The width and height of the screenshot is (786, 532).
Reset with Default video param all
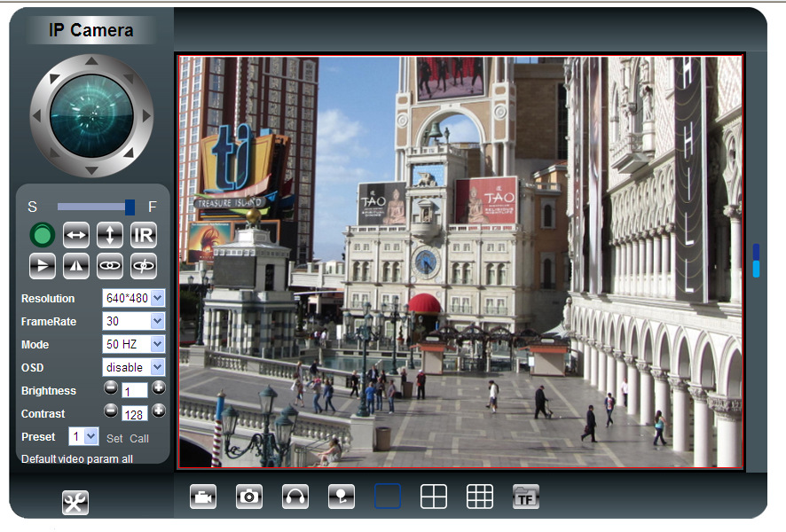77,459
